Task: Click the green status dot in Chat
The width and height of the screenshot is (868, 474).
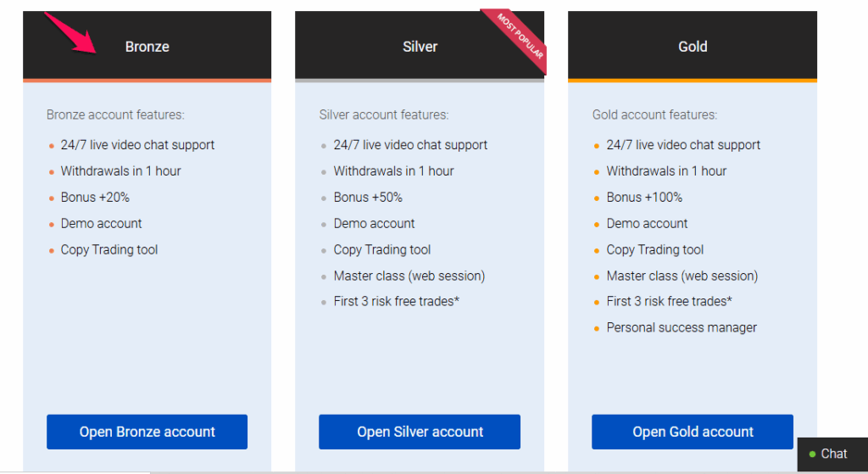Action: (x=812, y=454)
